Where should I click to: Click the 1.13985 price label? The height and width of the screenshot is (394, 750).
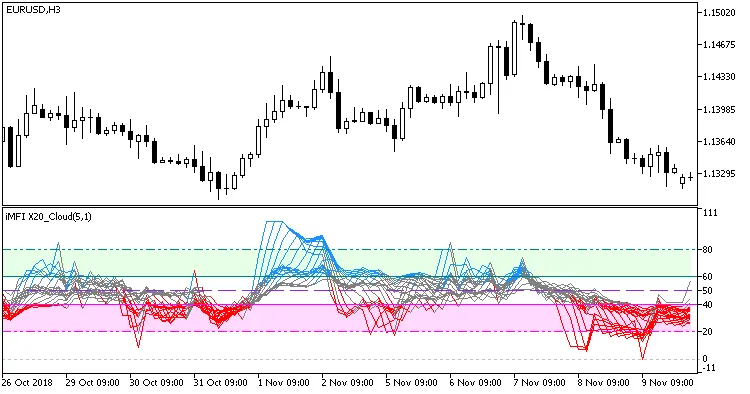(719, 110)
